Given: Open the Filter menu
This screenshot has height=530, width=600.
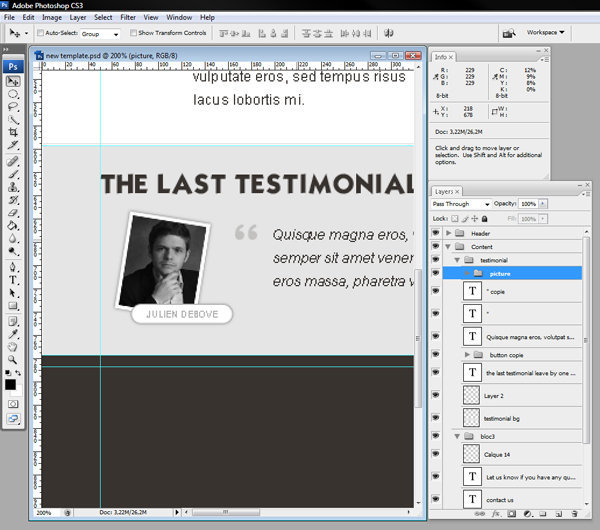Looking at the screenshot, I should tap(128, 18).
